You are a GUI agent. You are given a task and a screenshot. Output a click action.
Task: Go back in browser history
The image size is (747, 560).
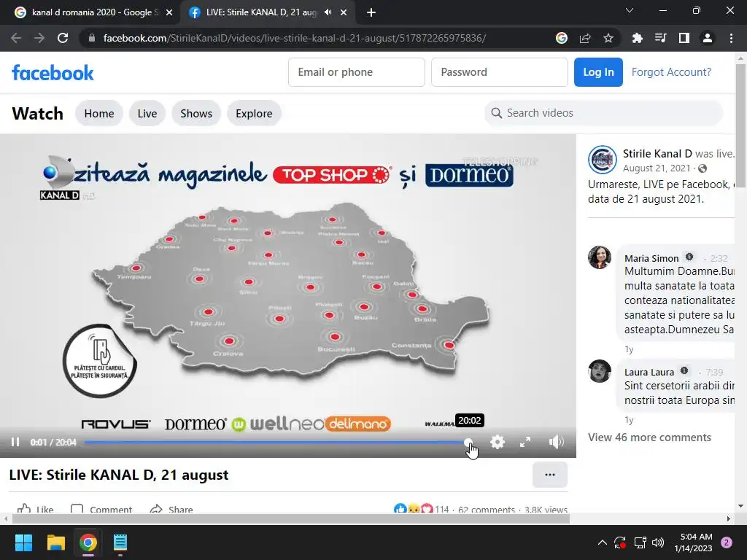(x=16, y=38)
